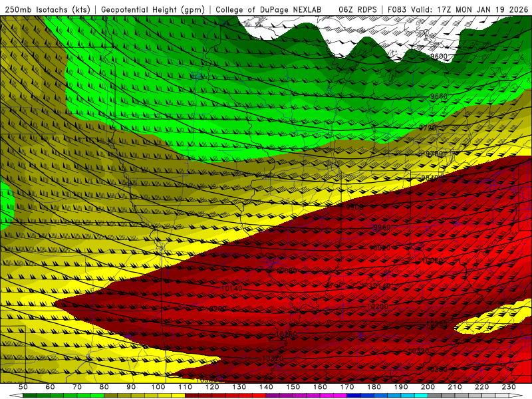Click the 9960 height contour label
The width and height of the screenshot is (532, 399).
click(x=382, y=227)
